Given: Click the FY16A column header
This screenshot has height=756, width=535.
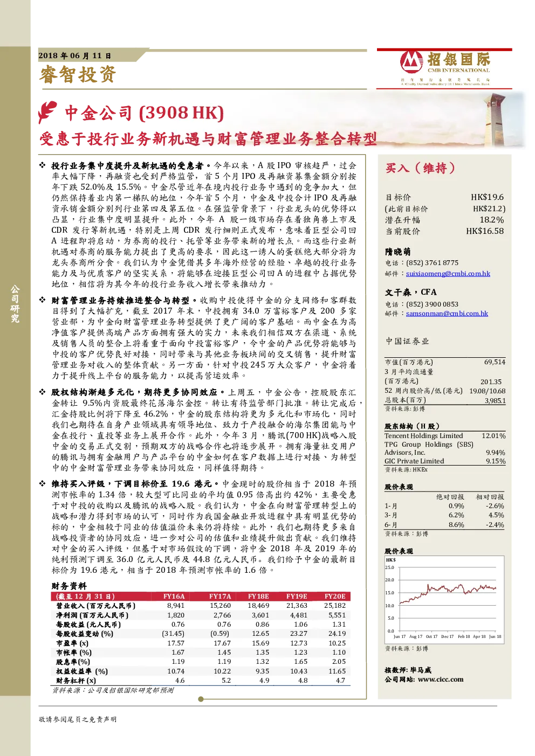Looking at the screenshot, I should click(174, 597).
